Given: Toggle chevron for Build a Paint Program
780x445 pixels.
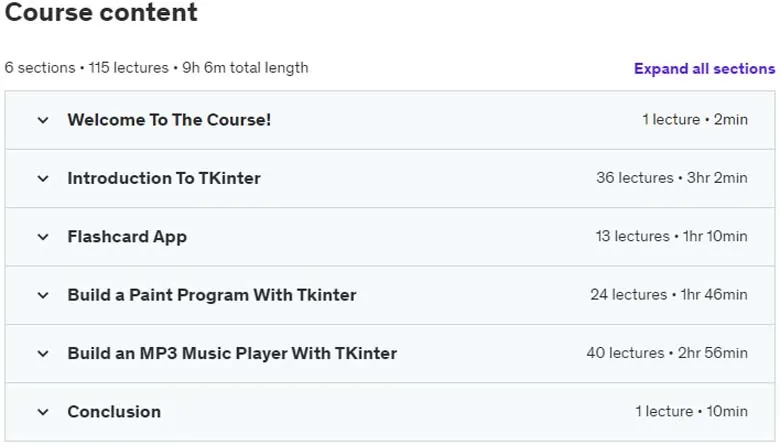Looking at the screenshot, I should 43,295.
